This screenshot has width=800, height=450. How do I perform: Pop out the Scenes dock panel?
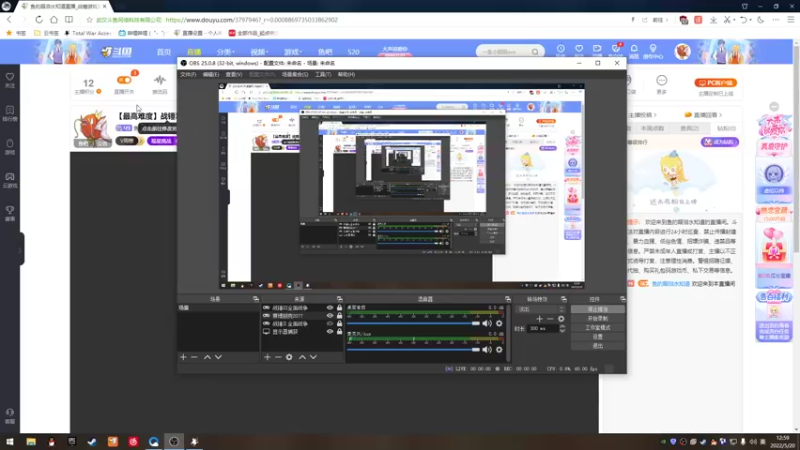point(256,299)
